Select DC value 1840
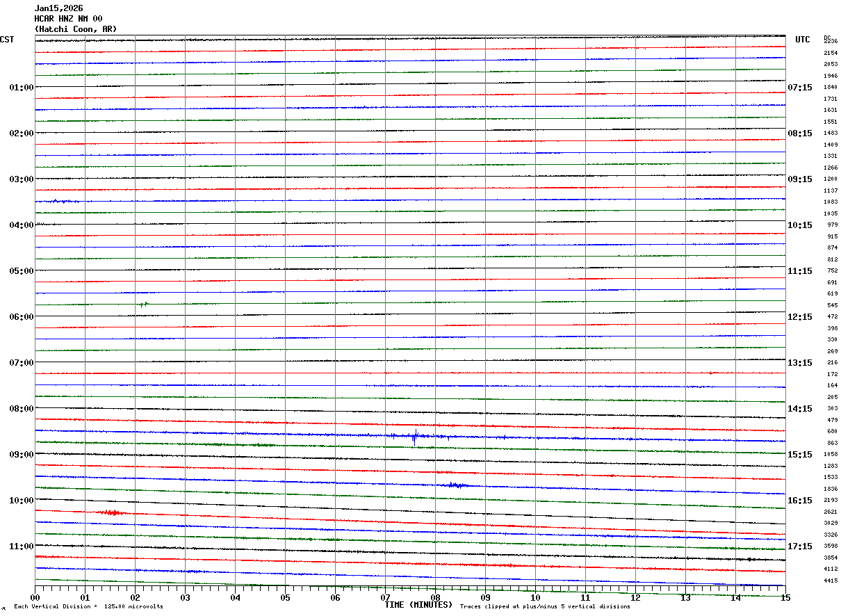841x616 pixels. 831,88
